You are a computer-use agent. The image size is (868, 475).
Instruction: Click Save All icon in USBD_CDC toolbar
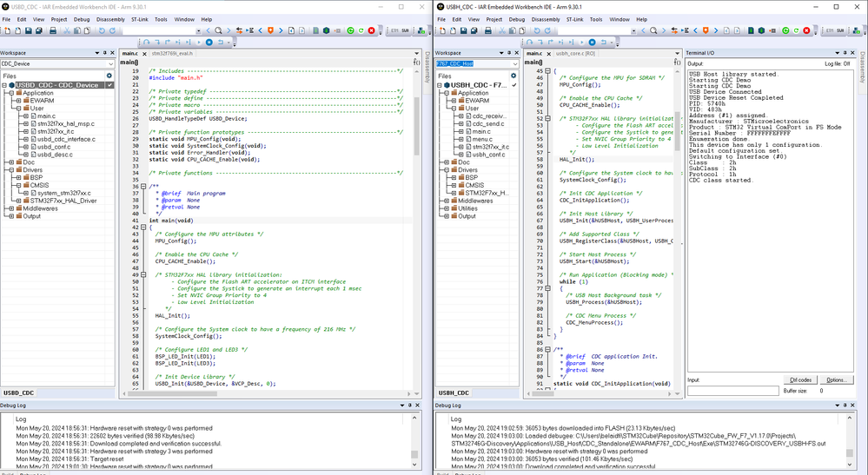click(x=39, y=30)
